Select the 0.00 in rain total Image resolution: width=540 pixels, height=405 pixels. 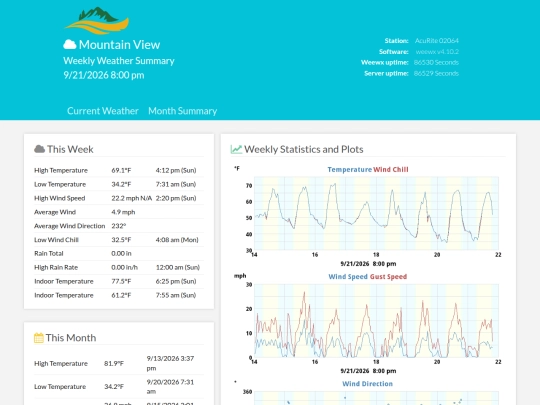pos(121,253)
